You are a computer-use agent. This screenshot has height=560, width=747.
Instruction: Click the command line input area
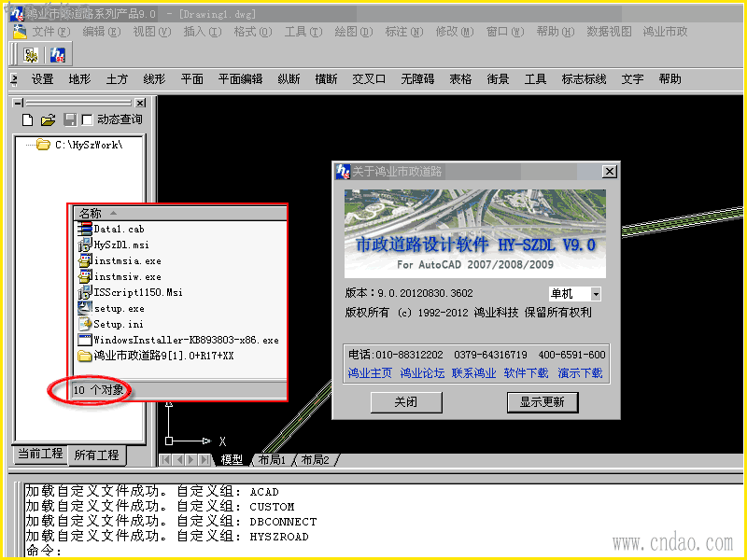(381, 551)
